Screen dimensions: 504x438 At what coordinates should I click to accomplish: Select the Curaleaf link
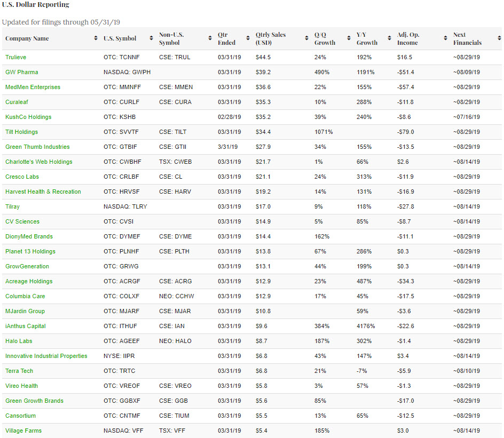[x=17, y=102]
